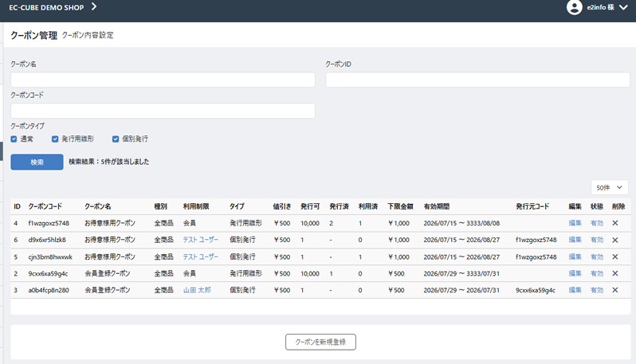636x364 pixels.
Task: Click the user avatar icon for e2info
Action: [x=574, y=7]
